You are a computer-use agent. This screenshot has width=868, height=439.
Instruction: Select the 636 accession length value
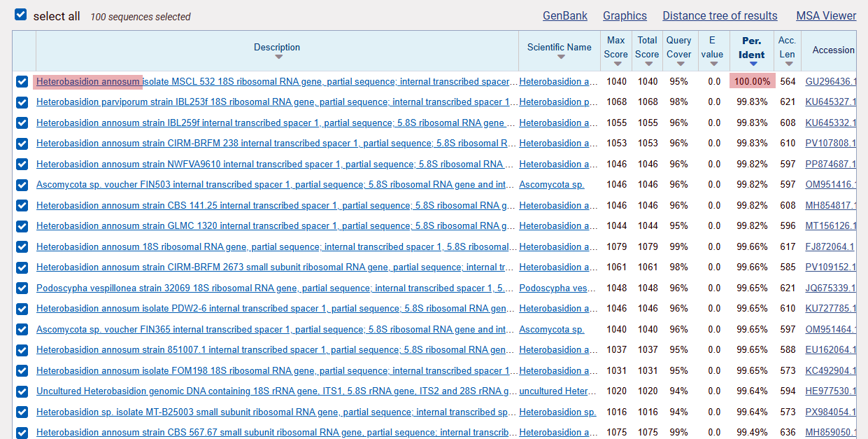point(788,433)
